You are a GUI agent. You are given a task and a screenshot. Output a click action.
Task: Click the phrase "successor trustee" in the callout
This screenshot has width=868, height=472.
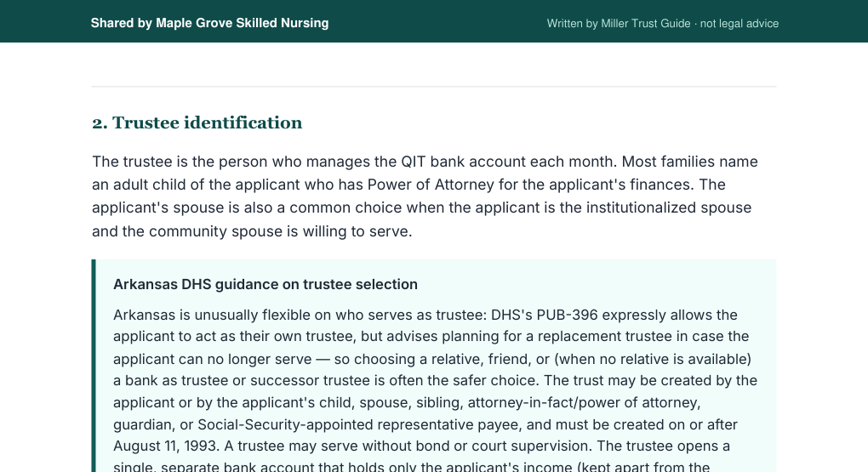302,381
